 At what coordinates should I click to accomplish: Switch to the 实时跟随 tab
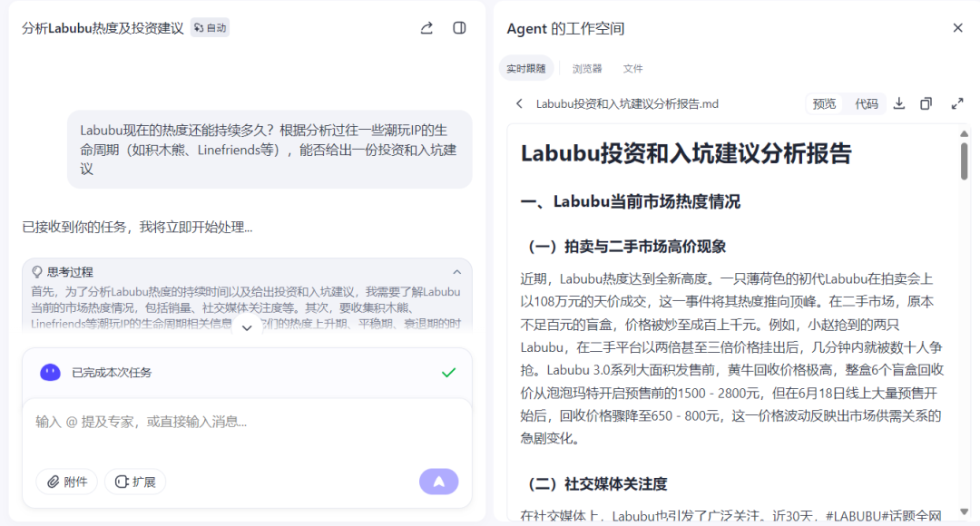coord(525,69)
